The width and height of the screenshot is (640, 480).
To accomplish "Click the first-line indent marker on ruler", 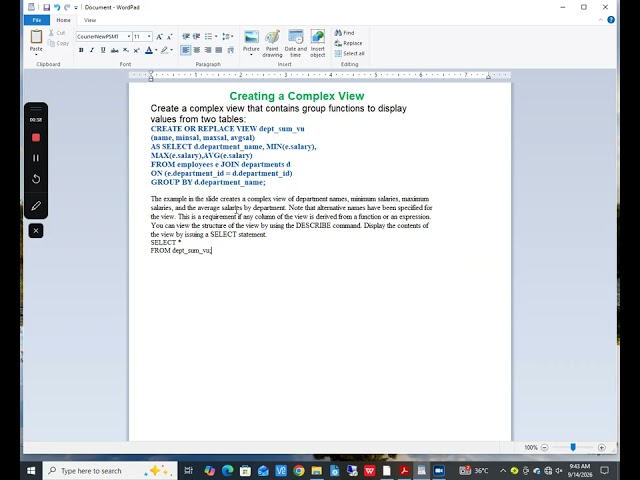I will click(151, 73).
